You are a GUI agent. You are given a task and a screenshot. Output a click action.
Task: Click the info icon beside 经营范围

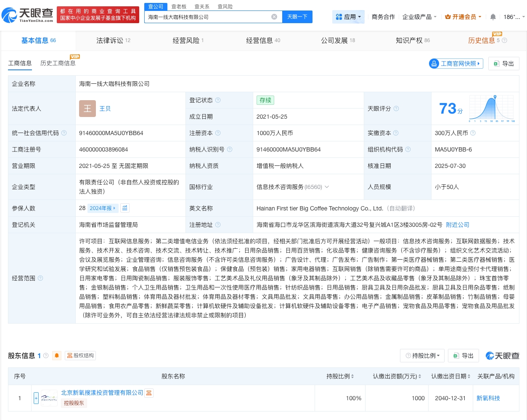tap(40, 278)
